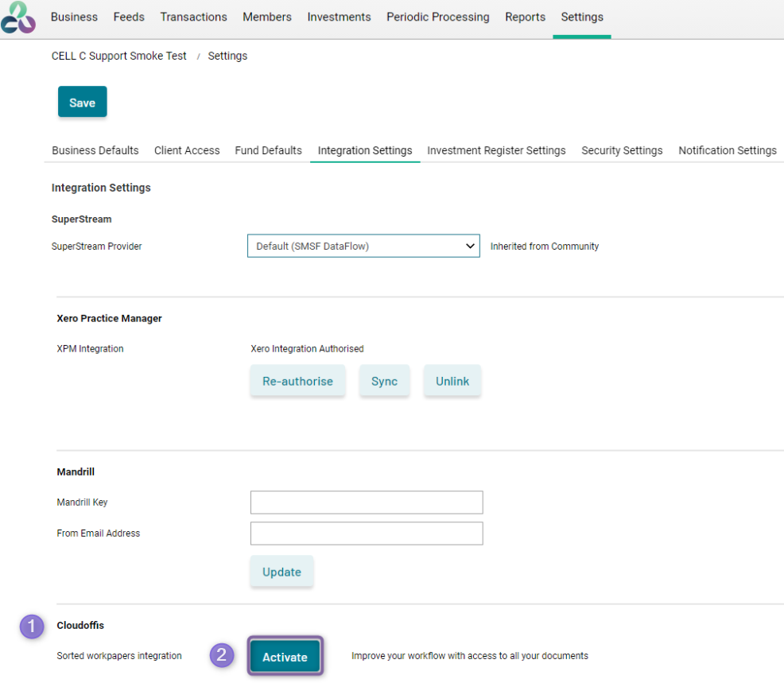
Task: Click the Re-authorise Xero button
Action: (x=297, y=381)
